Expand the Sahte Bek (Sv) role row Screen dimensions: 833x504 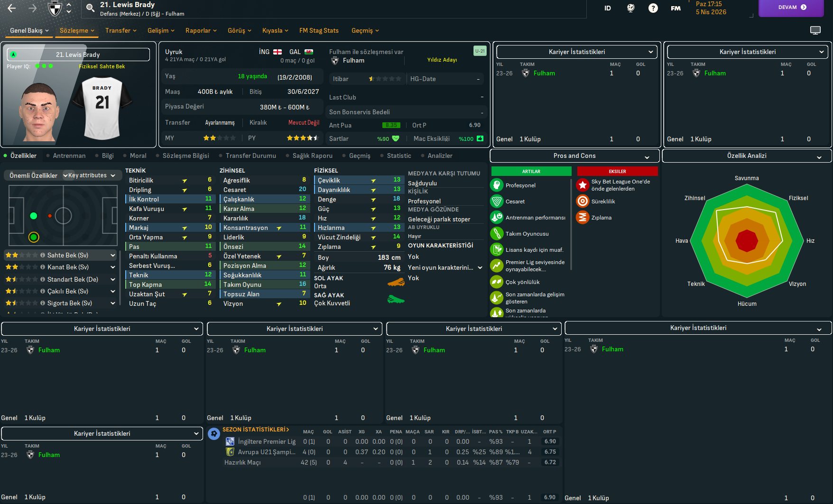point(113,255)
